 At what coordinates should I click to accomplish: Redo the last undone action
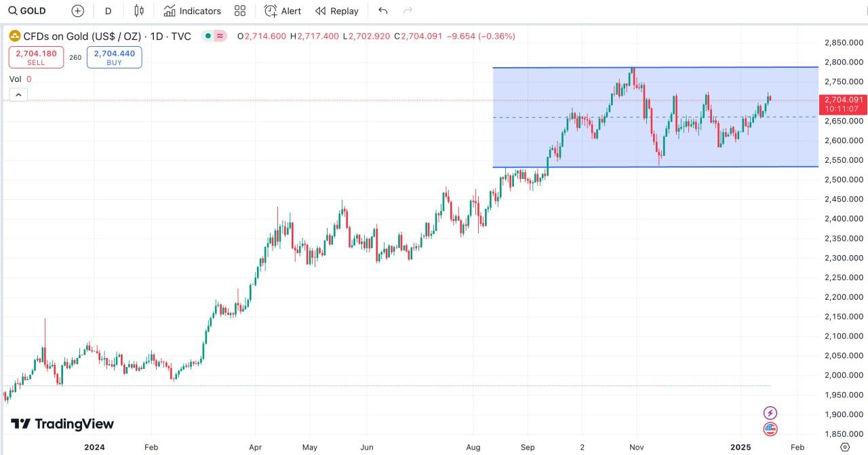(x=408, y=11)
